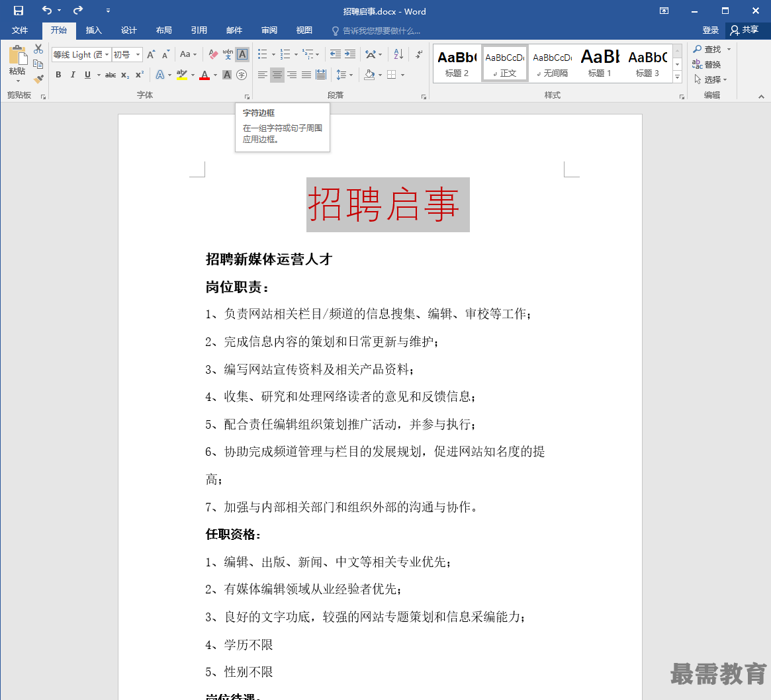This screenshot has height=700, width=771.
Task: Click the Copy icon in clipboard group
Action: click(x=38, y=64)
